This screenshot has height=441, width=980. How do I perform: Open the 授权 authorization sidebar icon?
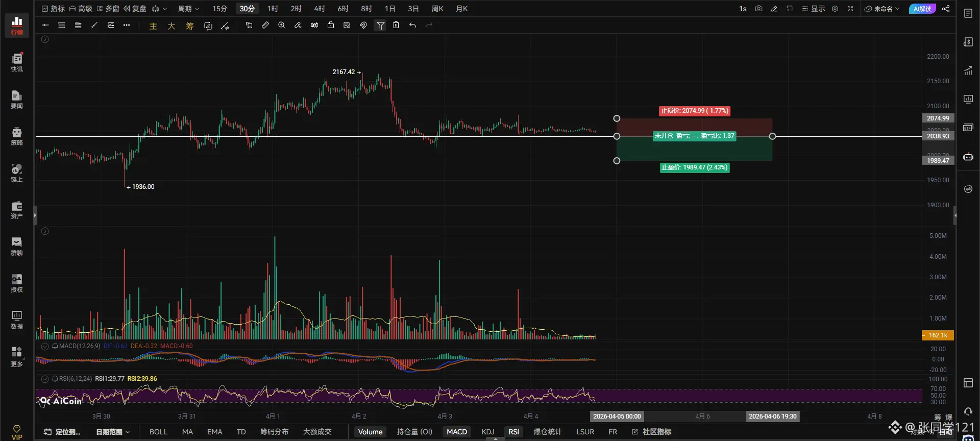(17, 283)
